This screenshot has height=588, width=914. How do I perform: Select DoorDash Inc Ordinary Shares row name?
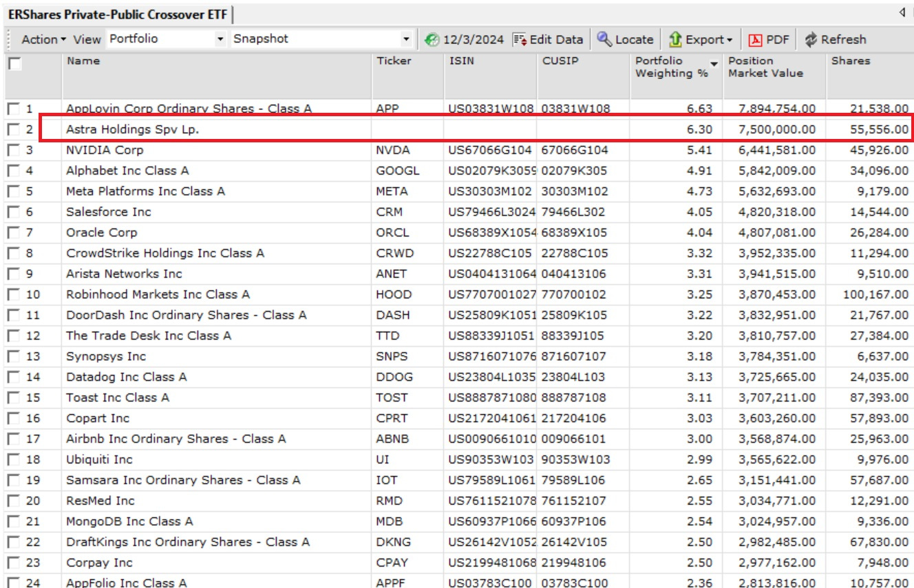point(187,315)
